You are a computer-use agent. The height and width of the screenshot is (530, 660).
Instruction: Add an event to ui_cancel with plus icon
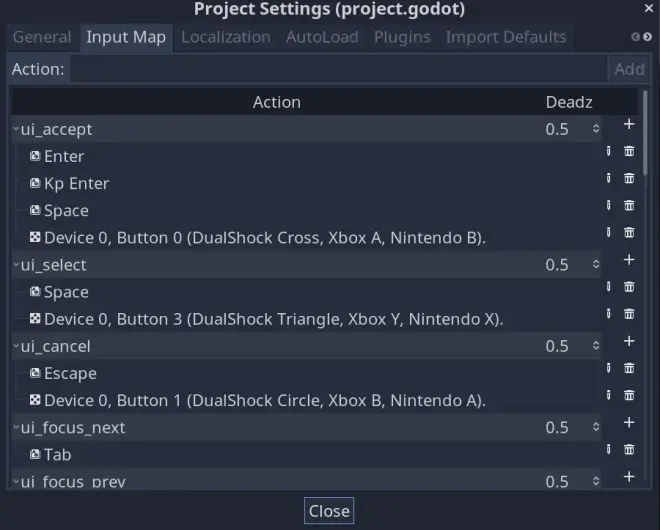point(629,341)
